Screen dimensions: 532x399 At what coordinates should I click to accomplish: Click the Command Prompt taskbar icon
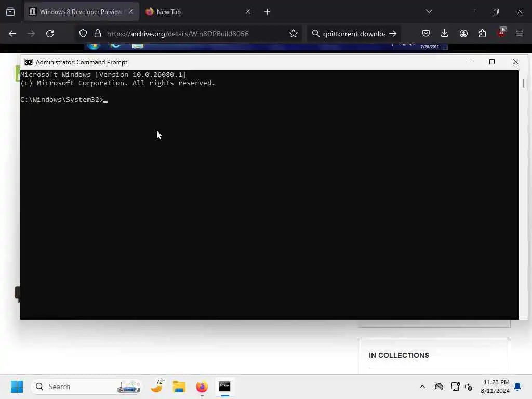point(224,387)
